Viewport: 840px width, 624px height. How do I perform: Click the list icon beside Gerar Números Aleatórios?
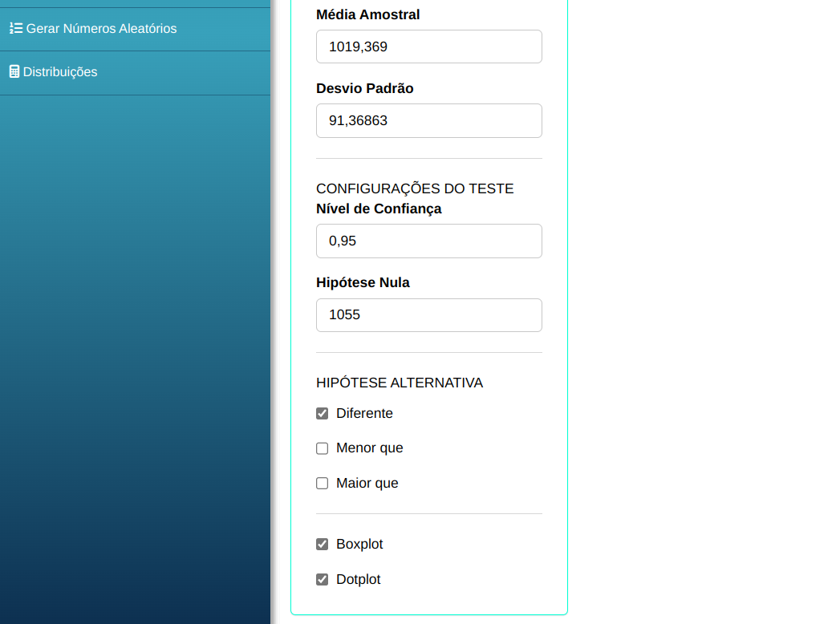point(15,29)
